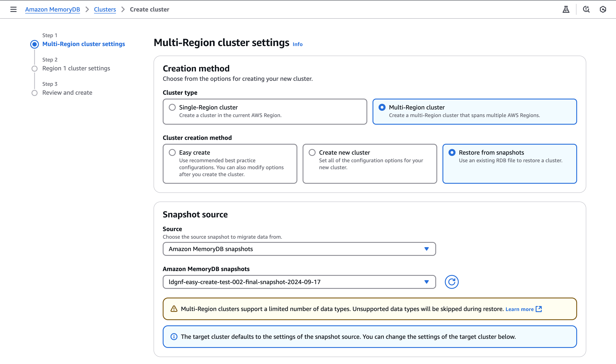Select Single-Region cluster radio option
616x364 pixels.
pyautogui.click(x=172, y=107)
